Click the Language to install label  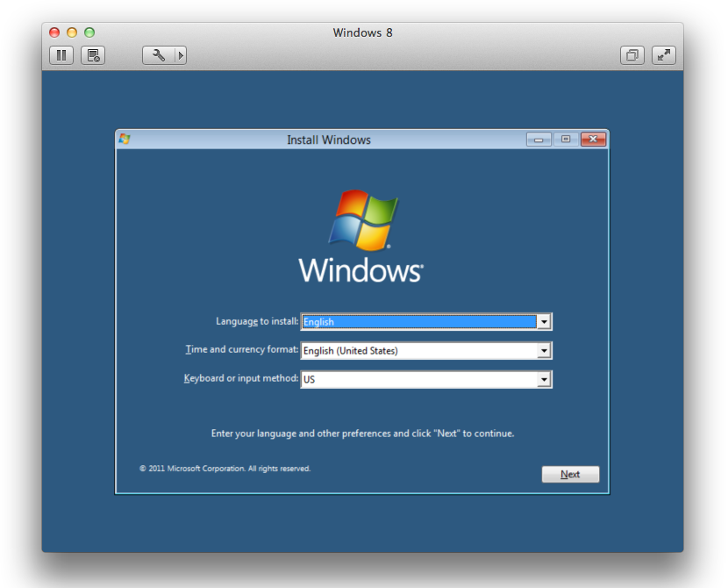pos(257,321)
